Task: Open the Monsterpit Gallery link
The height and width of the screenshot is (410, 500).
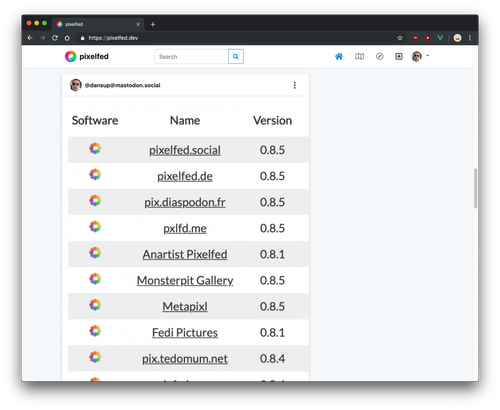Action: click(x=185, y=280)
